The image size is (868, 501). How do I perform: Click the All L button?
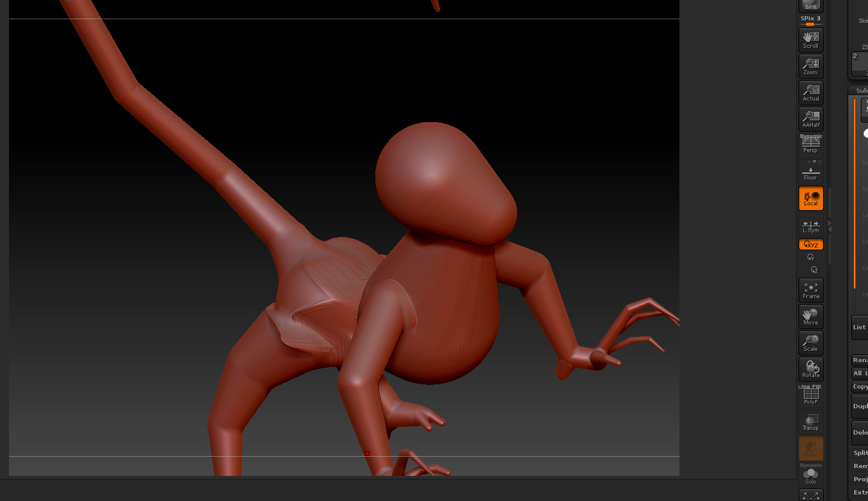[860, 374]
